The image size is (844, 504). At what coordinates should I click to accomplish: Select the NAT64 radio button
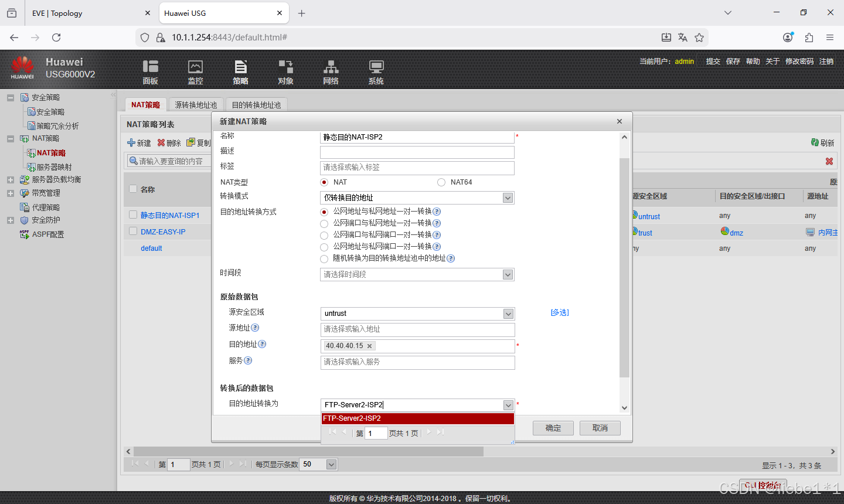click(x=441, y=182)
